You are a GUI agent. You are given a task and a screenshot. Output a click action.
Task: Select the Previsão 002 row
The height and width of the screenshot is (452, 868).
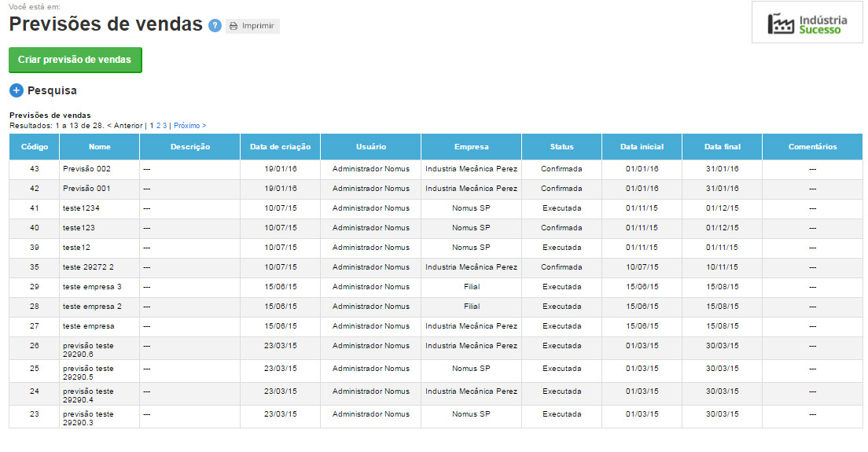[x=86, y=169]
